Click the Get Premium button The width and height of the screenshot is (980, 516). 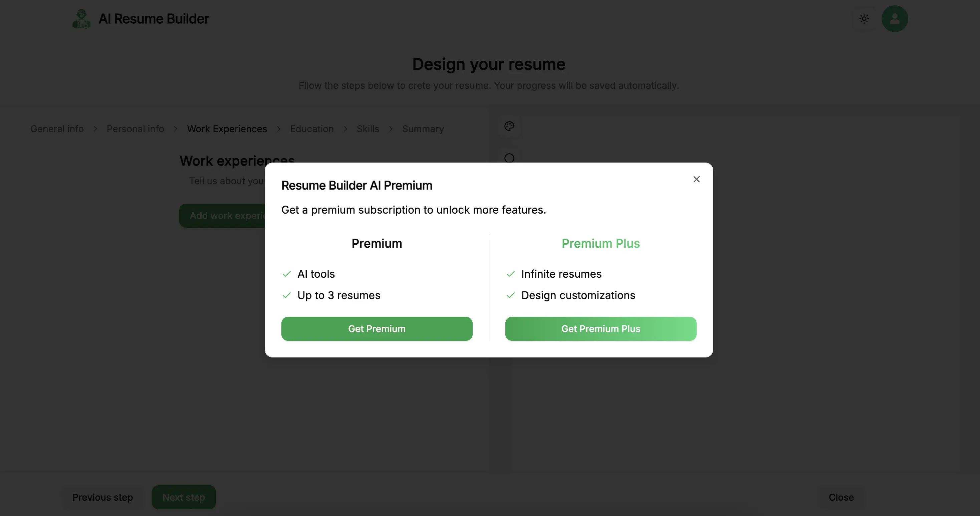[377, 329]
